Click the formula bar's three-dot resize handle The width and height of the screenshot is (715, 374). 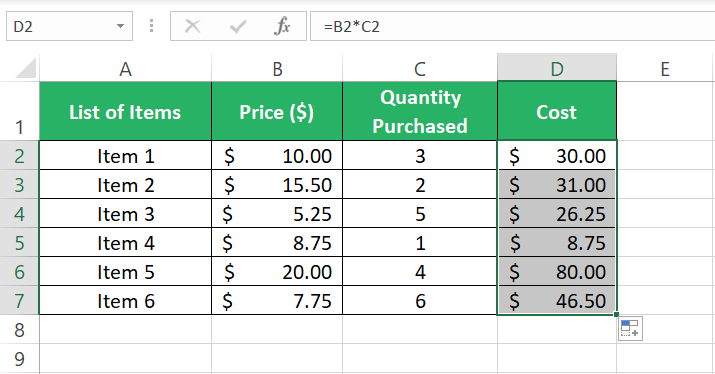151,26
